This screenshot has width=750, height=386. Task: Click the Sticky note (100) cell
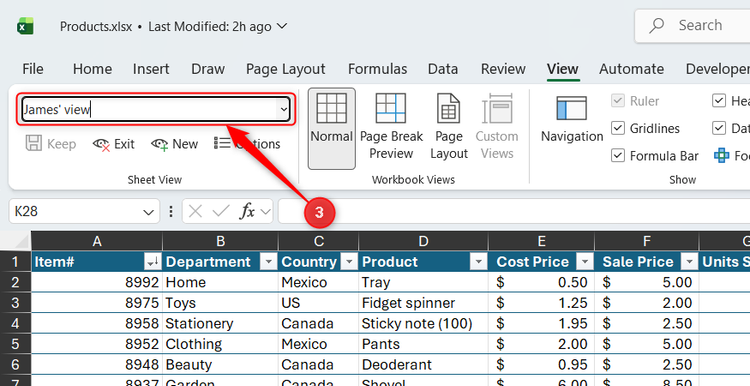(423, 324)
